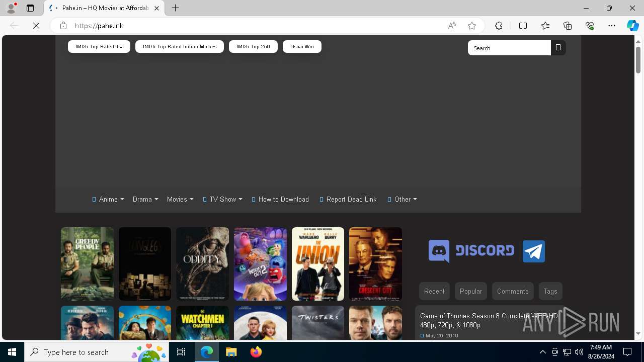Image resolution: width=644 pixels, height=362 pixels.
Task: Expand the TV Show dropdown menu
Action: [222, 200]
